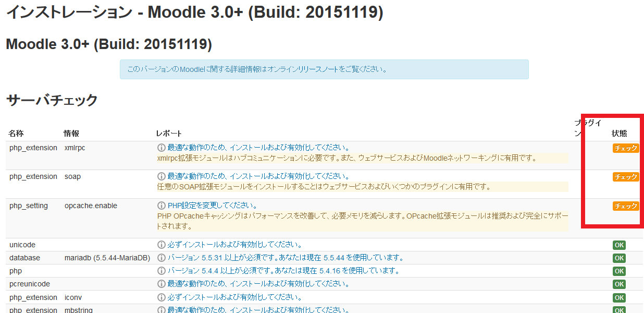Viewport: 644px width, 313px height.
Task: Click the info icon in the iconv row
Action: point(161,297)
